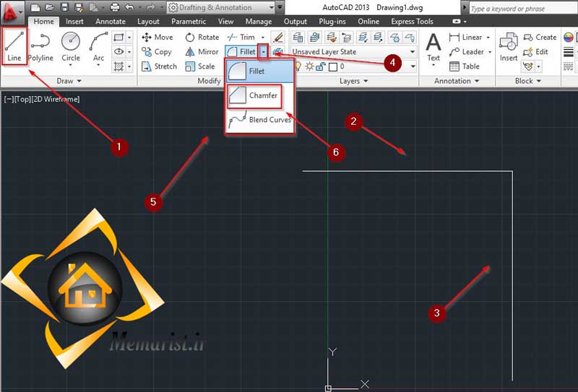Click the Linear dimension tool
This screenshot has width=578, height=392.
pyautogui.click(x=465, y=38)
